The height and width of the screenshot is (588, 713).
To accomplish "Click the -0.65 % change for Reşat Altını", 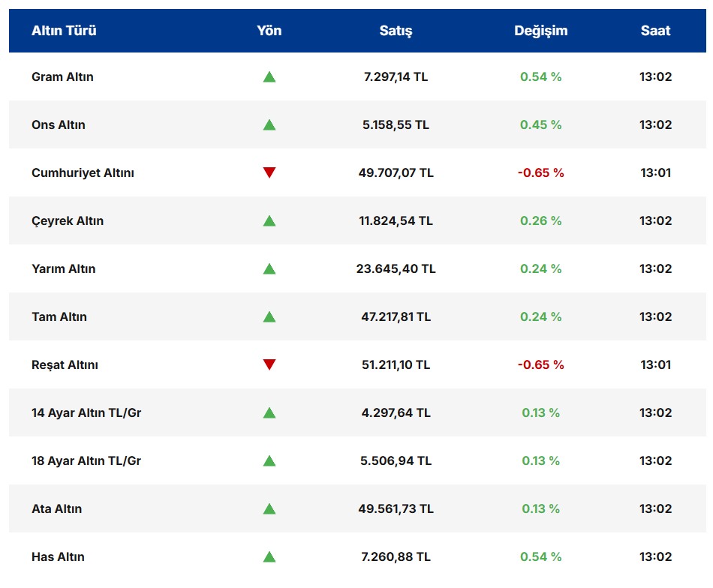I will 540,364.
